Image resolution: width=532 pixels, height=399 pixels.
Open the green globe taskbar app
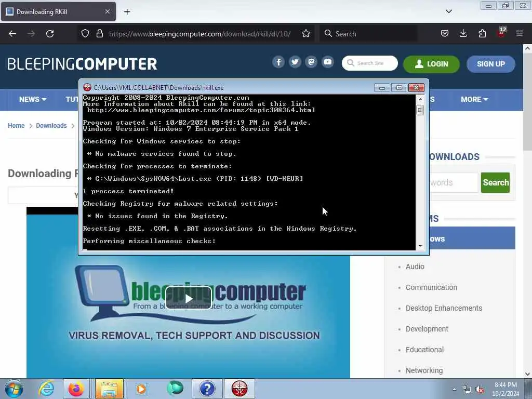tap(175, 389)
